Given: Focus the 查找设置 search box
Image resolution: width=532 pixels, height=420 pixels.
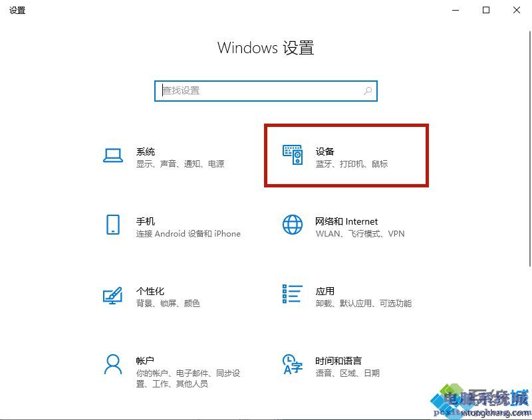Looking at the screenshot, I should coord(265,91).
